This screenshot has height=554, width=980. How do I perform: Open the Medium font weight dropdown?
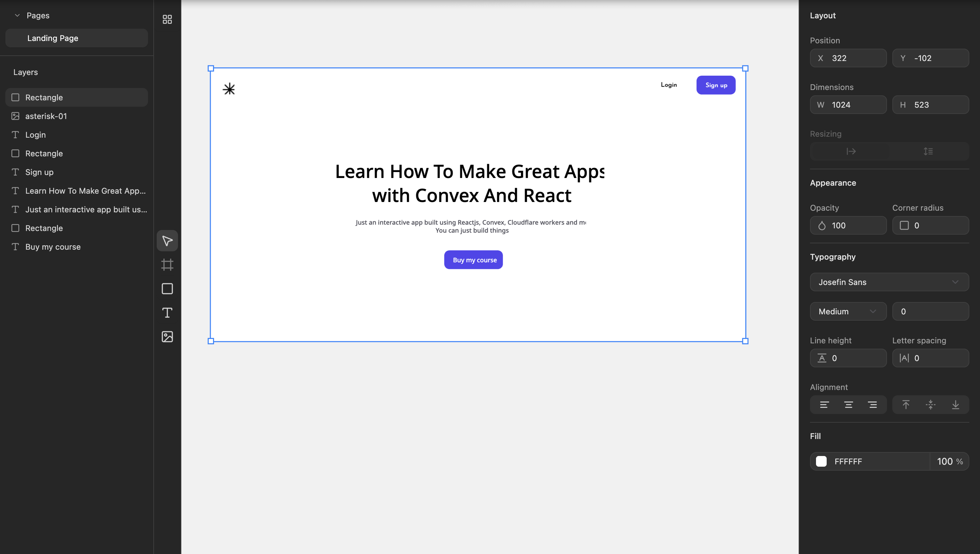848,312
